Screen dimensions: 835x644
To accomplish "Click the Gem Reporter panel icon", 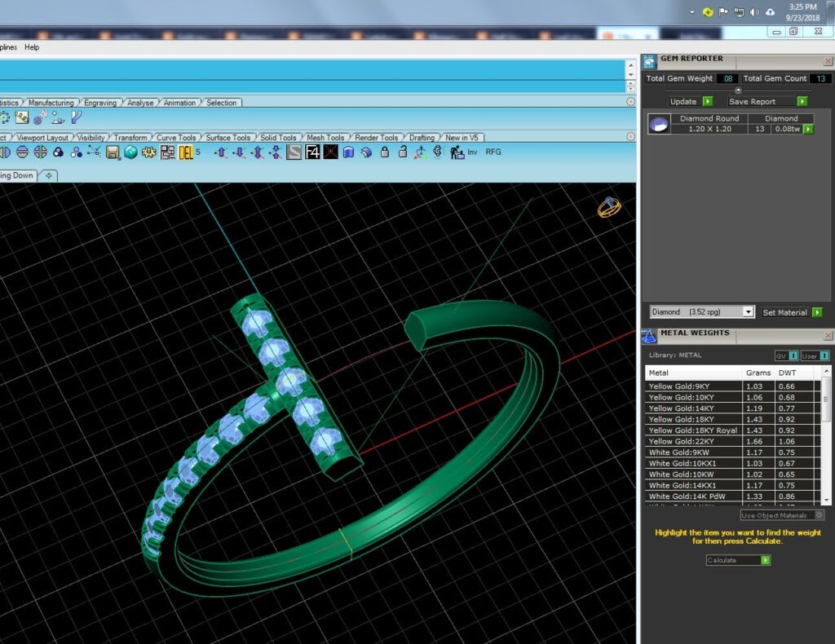I will click(x=649, y=62).
